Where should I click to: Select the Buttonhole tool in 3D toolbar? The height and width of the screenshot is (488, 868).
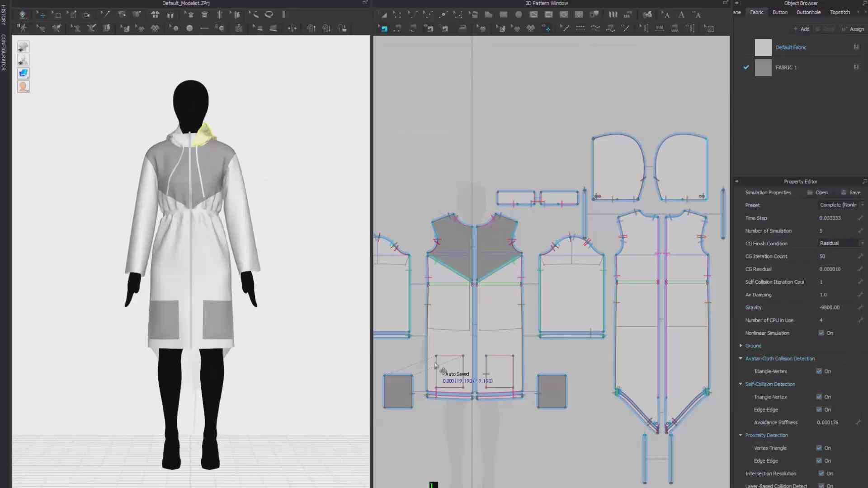pyautogui.click(x=204, y=28)
